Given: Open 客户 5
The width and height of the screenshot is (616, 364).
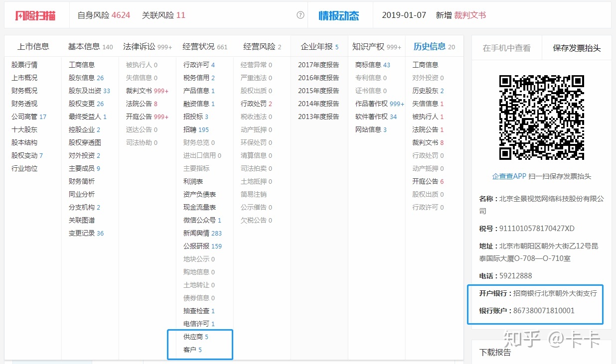Looking at the screenshot, I should click(193, 350).
